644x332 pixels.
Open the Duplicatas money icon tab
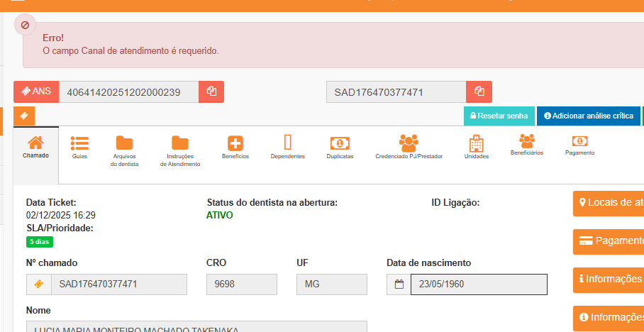[340, 147]
